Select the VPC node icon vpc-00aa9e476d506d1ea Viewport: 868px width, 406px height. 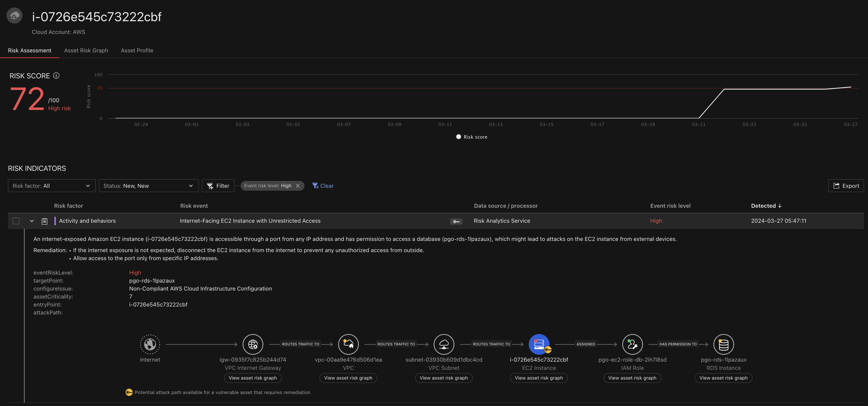tap(348, 344)
